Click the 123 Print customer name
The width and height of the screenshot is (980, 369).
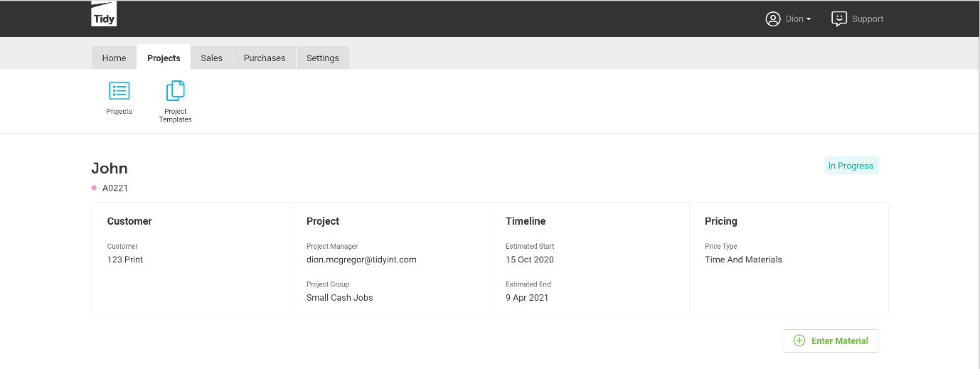click(x=125, y=260)
